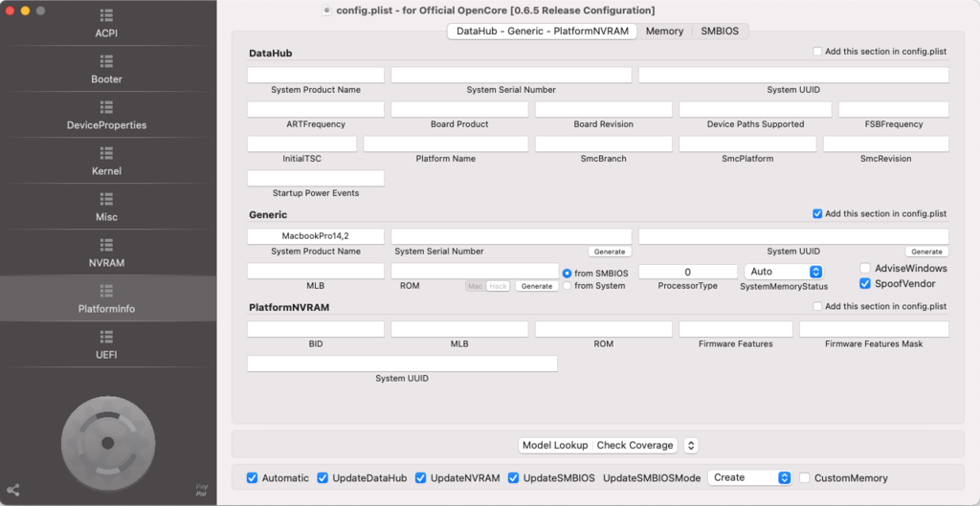Click the PlatformNVRAM MLB field
The image size is (980, 506).
459,329
